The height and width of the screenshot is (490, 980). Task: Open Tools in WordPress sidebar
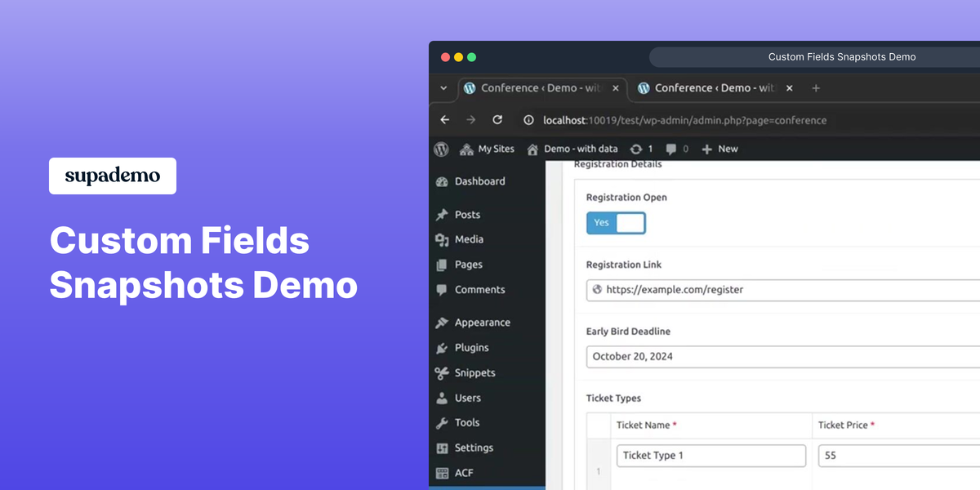(x=487, y=422)
